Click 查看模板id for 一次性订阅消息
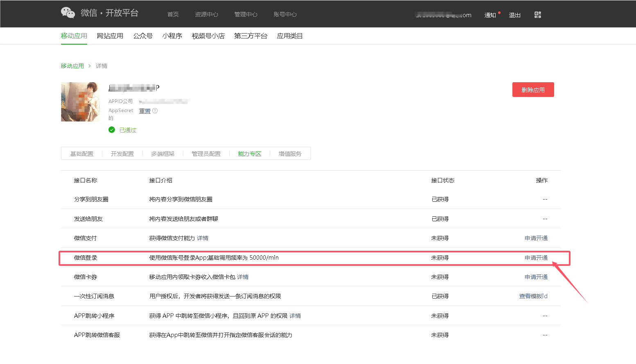Viewport: 636px width, 364px height. pyautogui.click(x=533, y=296)
